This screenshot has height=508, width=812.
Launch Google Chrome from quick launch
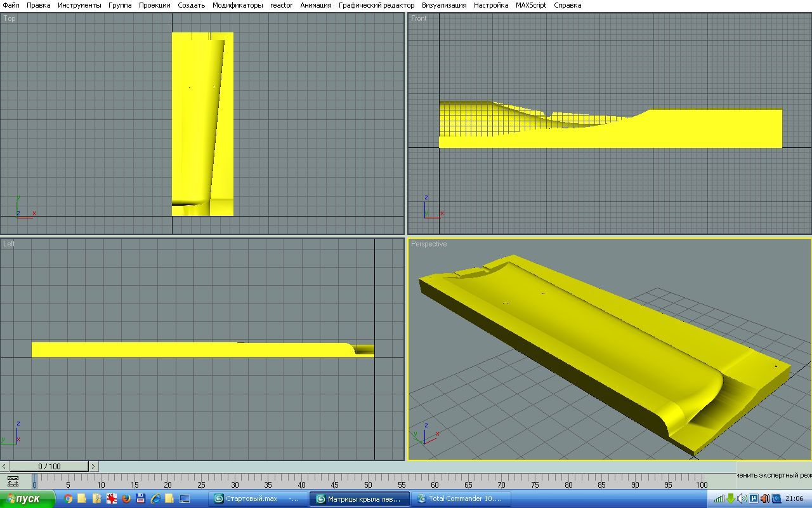coord(69,499)
